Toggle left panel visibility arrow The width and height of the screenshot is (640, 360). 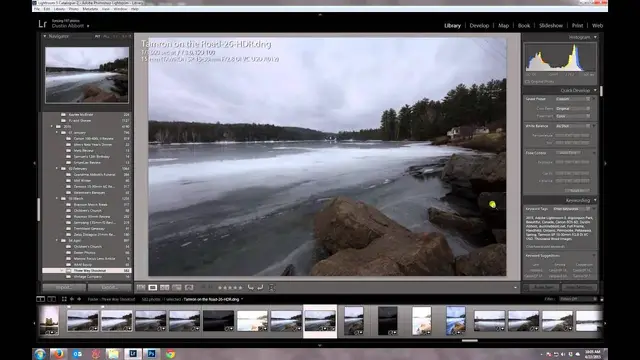tap(35, 163)
